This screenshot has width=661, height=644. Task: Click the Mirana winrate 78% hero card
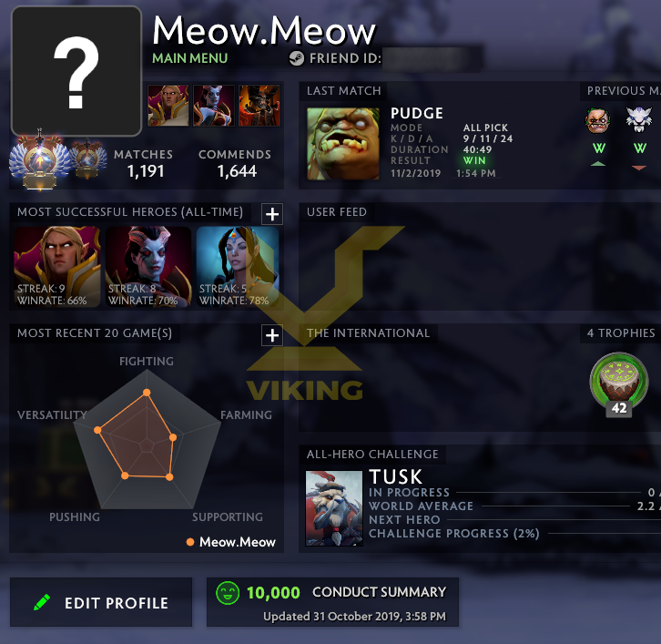(238, 267)
